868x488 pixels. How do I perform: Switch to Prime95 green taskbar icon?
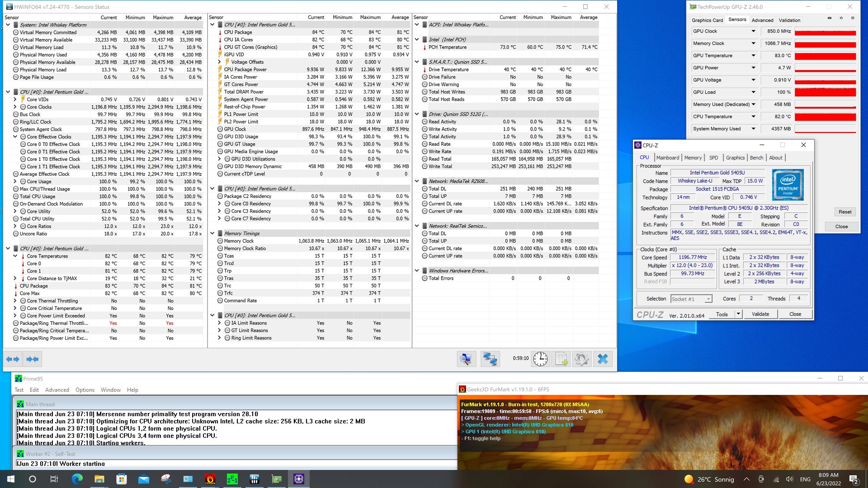click(232, 479)
